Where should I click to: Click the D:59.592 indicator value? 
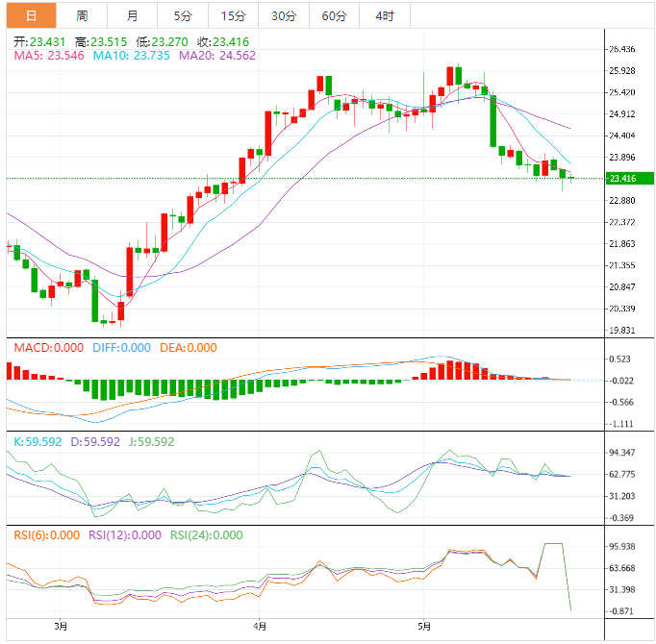click(95, 441)
